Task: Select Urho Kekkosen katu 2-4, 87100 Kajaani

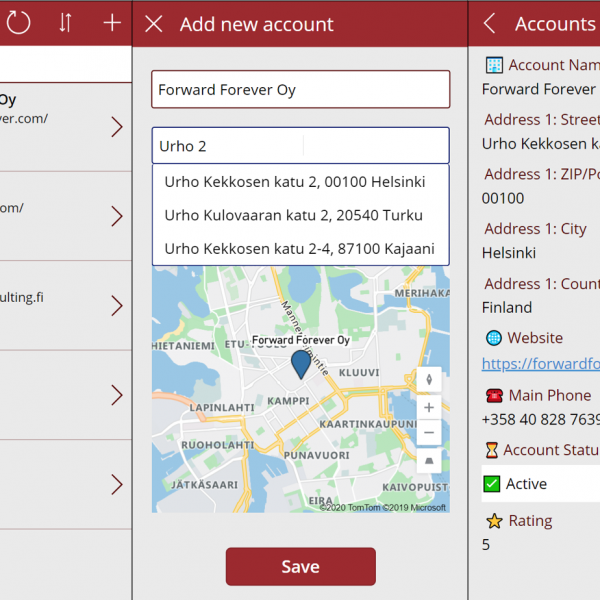Action: (300, 249)
